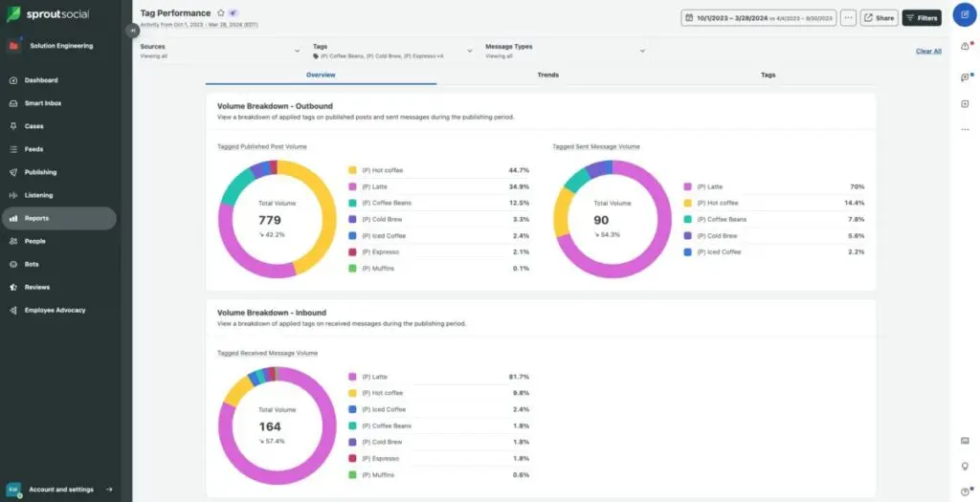Open the three-dots more options button
Screen dimensions: 980x502
point(848,18)
